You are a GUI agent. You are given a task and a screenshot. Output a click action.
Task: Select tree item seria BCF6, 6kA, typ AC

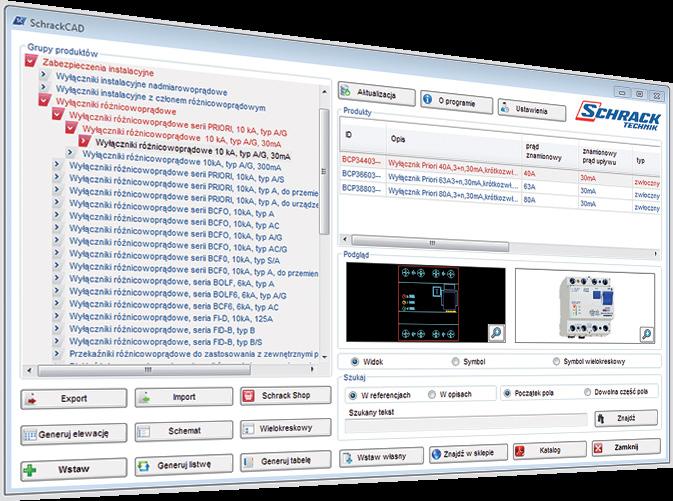(174, 306)
